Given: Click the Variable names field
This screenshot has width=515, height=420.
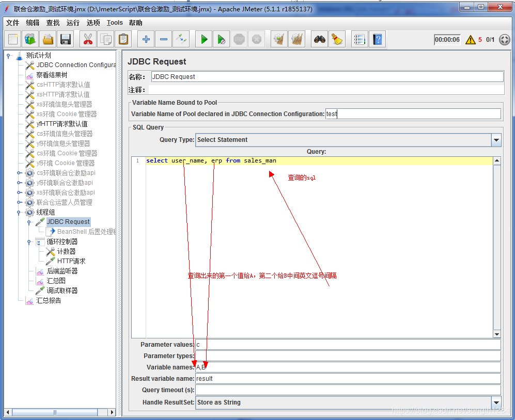Looking at the screenshot, I should (348, 367).
